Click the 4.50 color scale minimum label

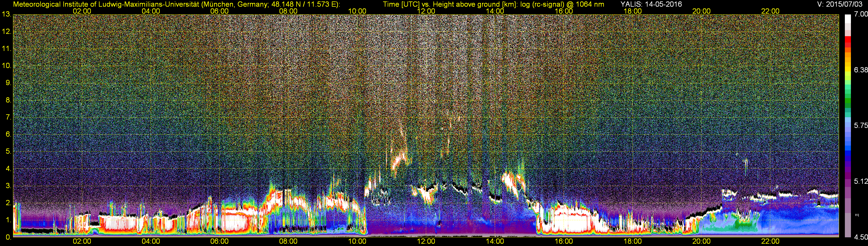[861, 237]
